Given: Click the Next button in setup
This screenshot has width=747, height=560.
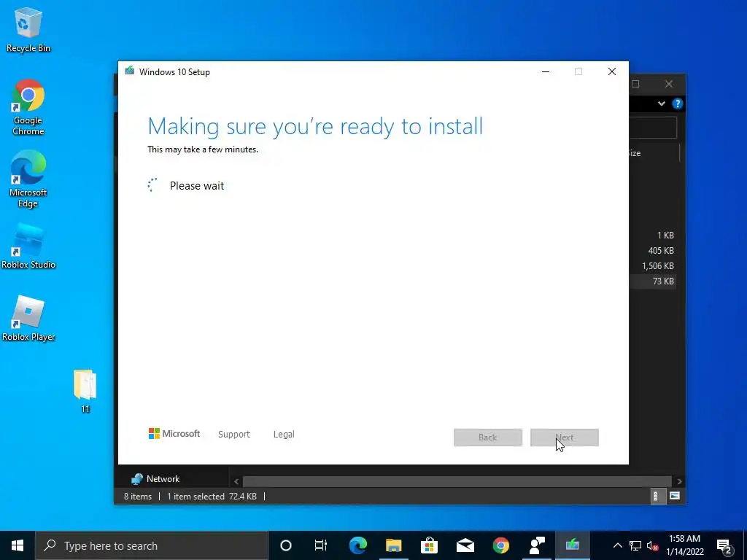Looking at the screenshot, I should pyautogui.click(x=565, y=437).
